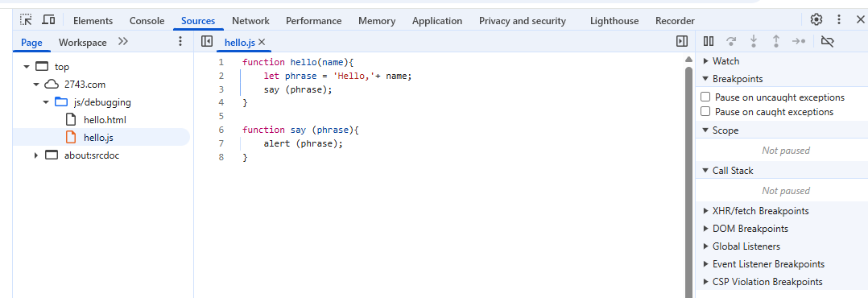Switch to the Elements tab
The height and width of the screenshot is (298, 868).
click(93, 20)
